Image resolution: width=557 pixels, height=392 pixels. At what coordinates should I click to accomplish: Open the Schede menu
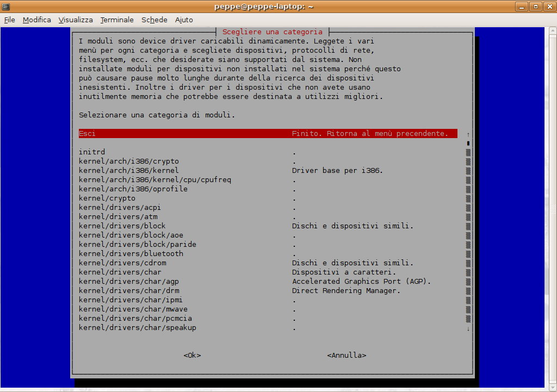click(x=154, y=20)
